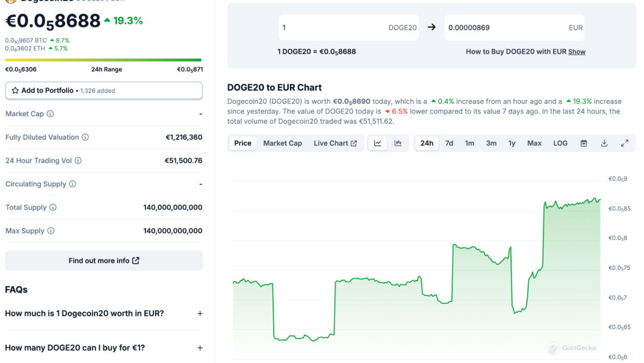Click the '€51,500.76' trading volume value
644x363 pixels.
tap(183, 161)
